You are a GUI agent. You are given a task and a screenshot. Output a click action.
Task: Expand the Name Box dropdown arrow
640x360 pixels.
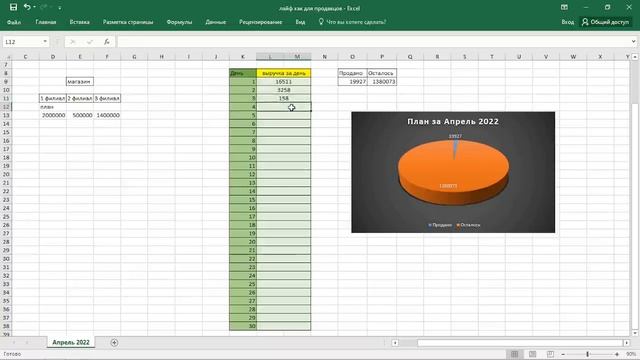pos(45,42)
